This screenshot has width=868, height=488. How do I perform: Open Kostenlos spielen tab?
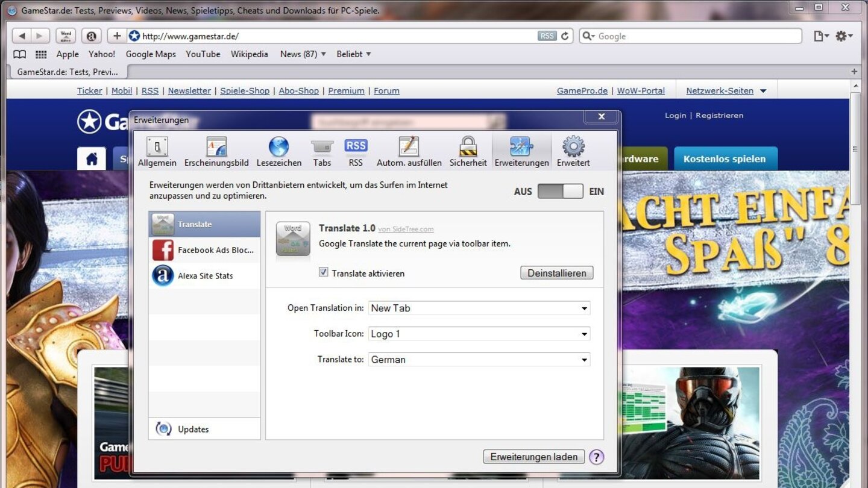tap(725, 159)
